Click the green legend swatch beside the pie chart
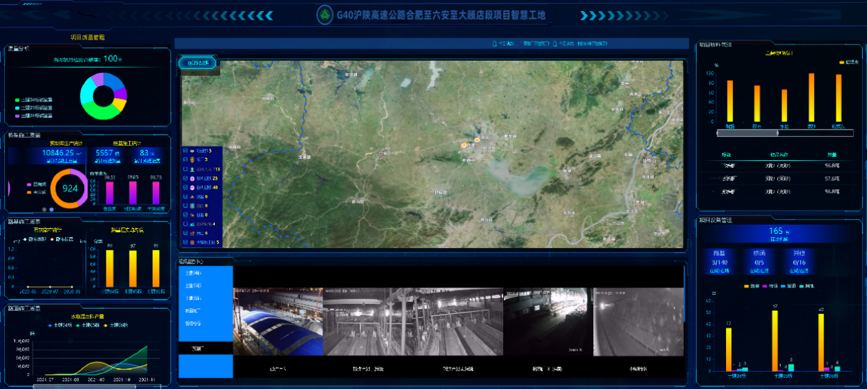This screenshot has width=867, height=389. click(17, 101)
